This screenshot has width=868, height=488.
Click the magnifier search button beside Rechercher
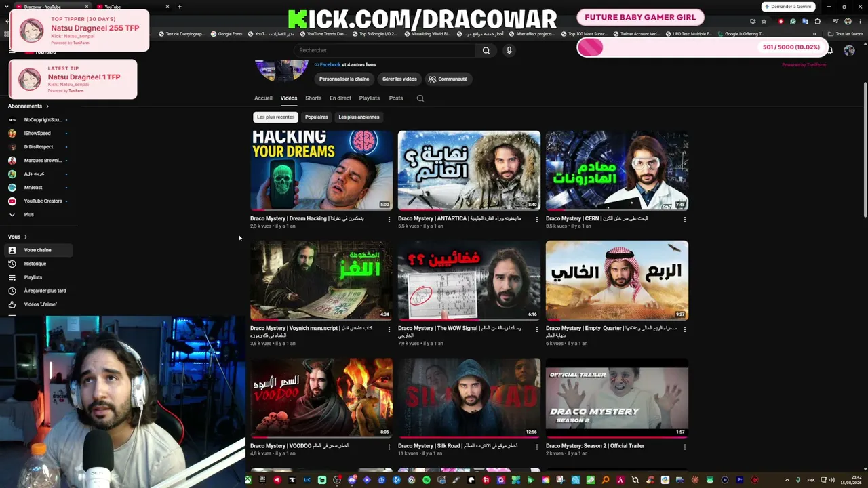(486, 50)
